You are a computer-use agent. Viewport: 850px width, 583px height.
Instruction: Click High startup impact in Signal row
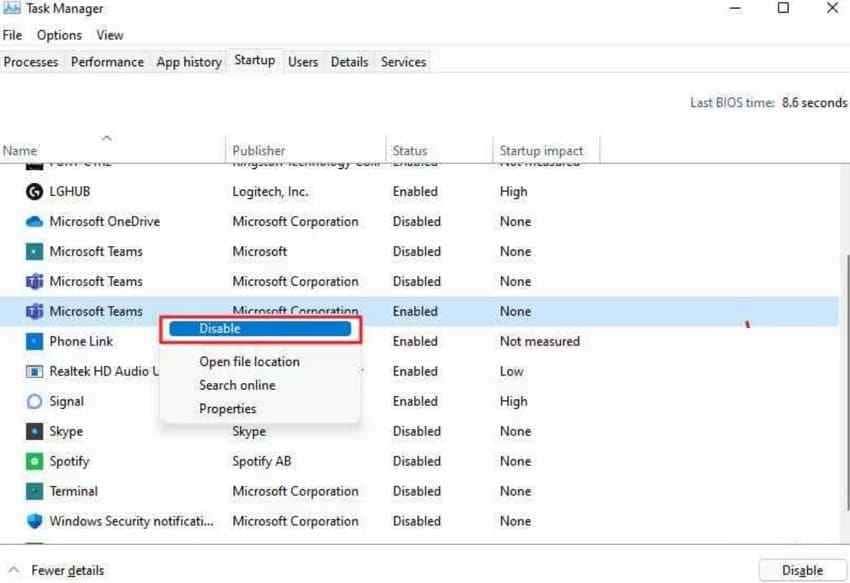513,401
